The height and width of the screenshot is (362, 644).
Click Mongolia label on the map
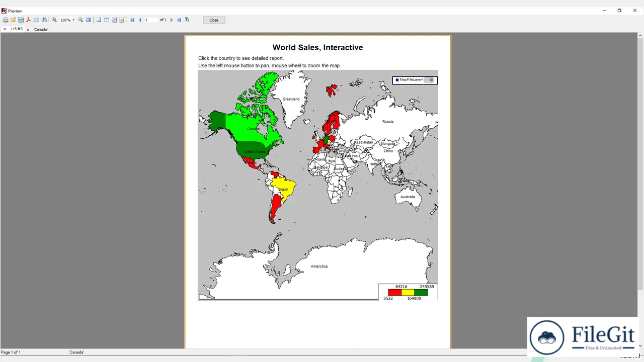tap(388, 144)
